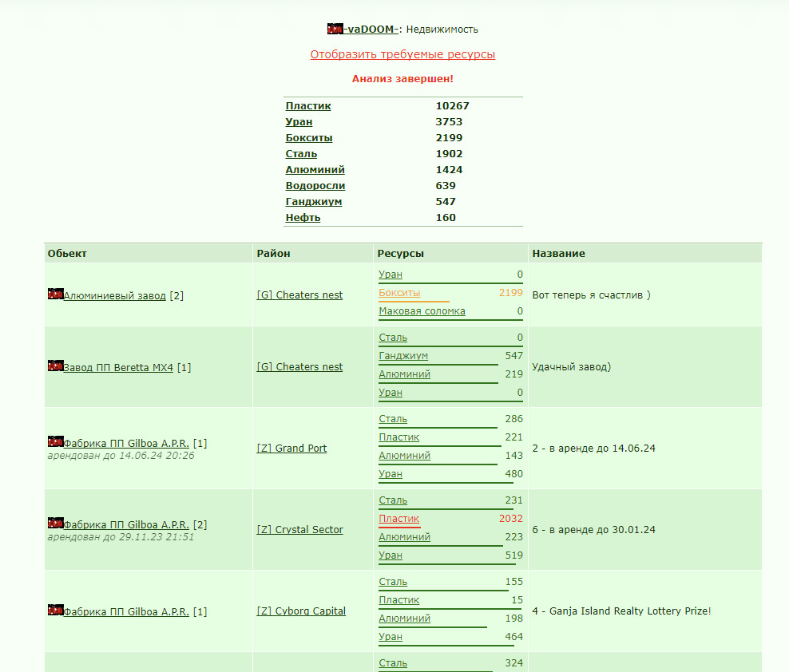Viewport: 789px width, 672px height.
Task: Open Алюминиевый завод object link
Action: (115, 296)
